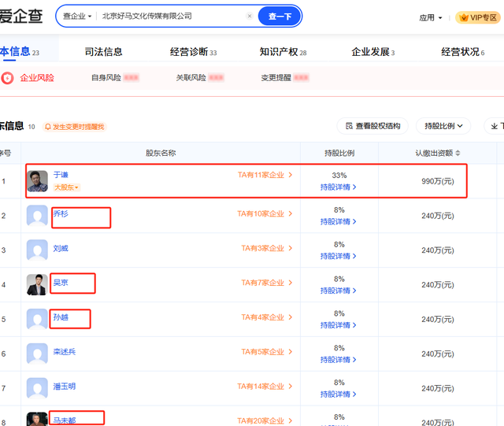Click the VIP专区 crown badge
The image size is (504, 426).
(464, 17)
